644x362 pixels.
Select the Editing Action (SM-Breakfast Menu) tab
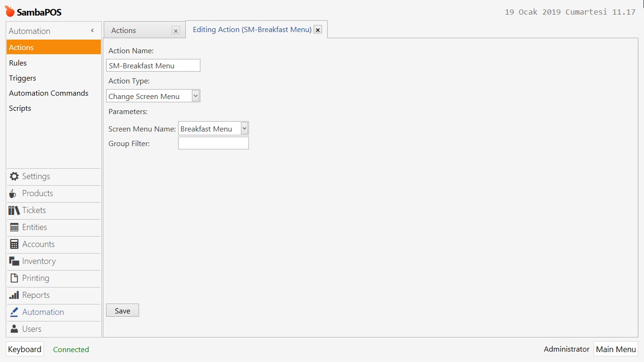pos(251,29)
